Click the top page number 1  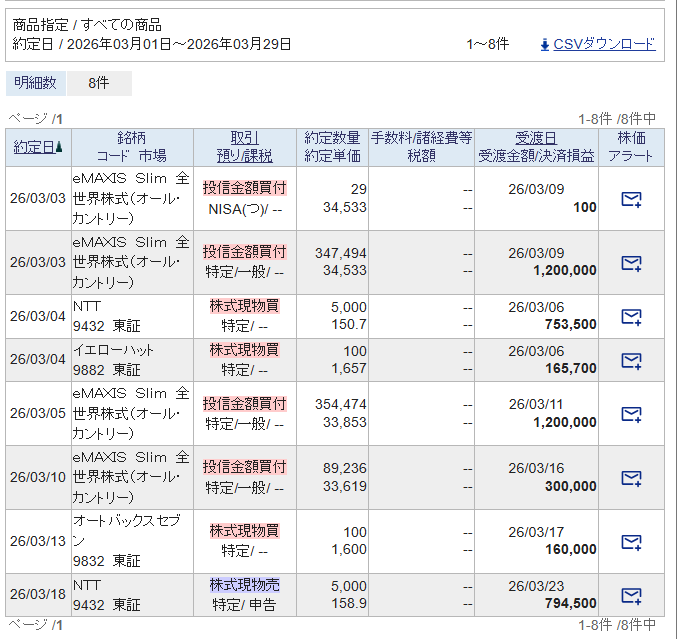tap(59, 118)
